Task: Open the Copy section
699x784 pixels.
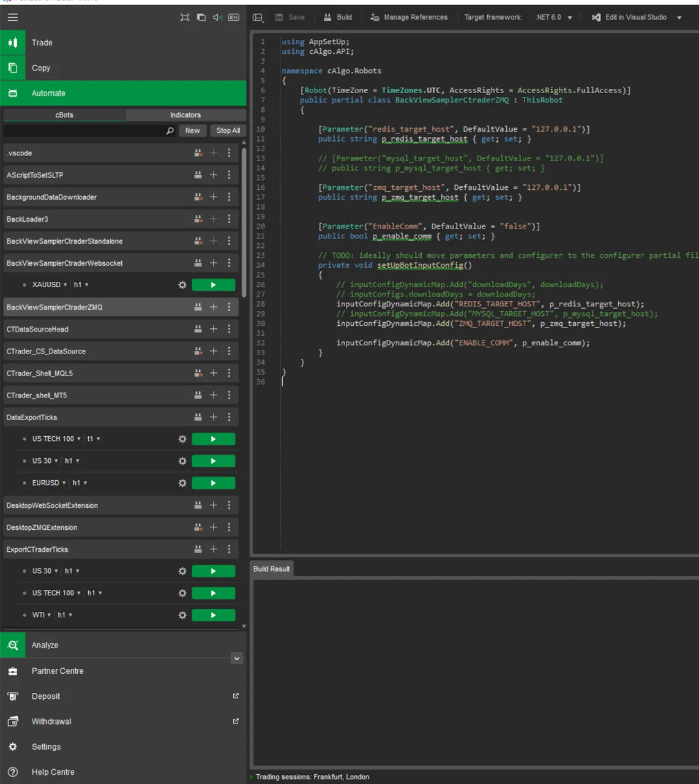Action: click(x=123, y=68)
